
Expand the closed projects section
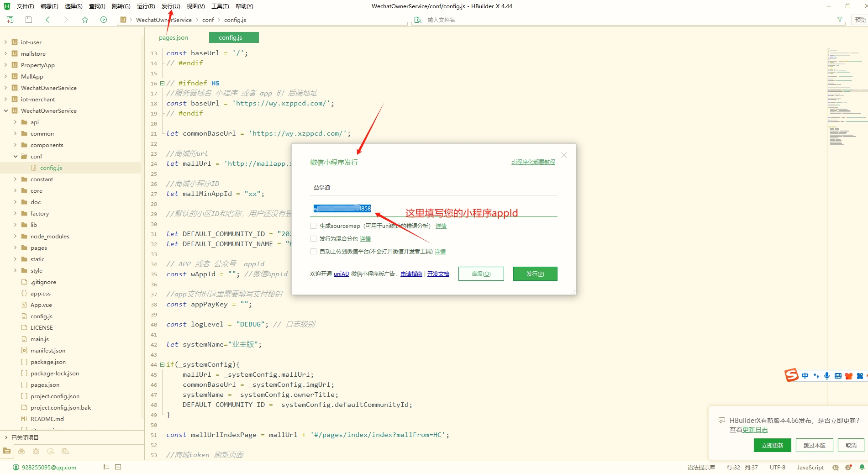(x=5, y=437)
